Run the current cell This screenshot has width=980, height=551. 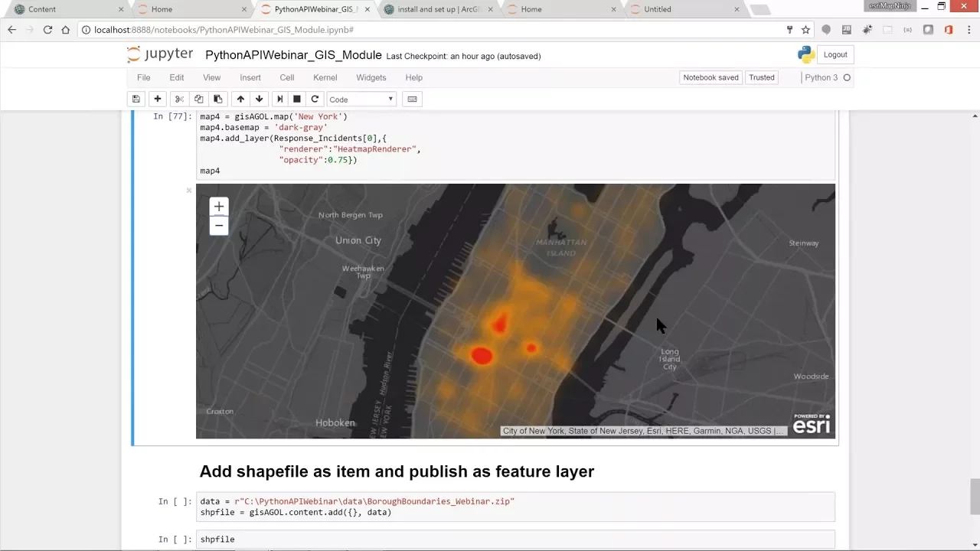(279, 99)
